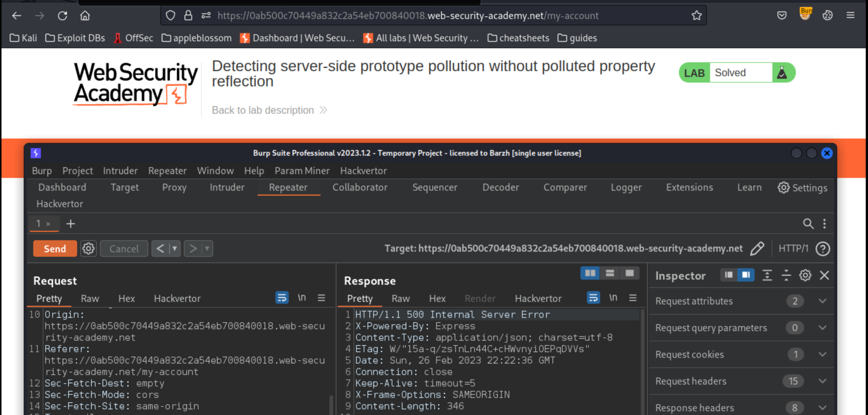
Task: Open the Param Miner menu
Action: click(x=302, y=171)
